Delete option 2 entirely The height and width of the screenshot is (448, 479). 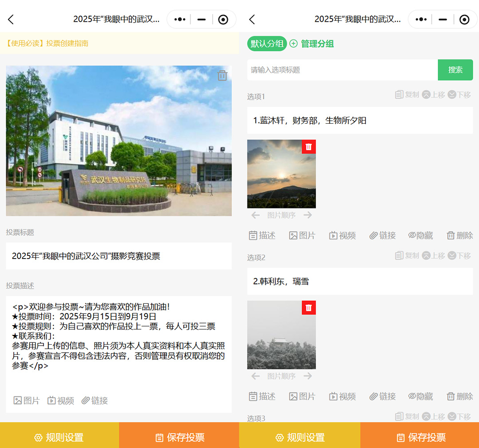click(x=460, y=397)
